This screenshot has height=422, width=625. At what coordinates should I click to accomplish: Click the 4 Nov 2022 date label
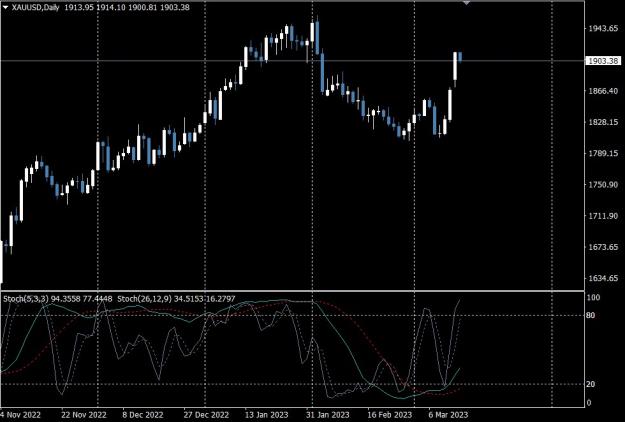(20, 415)
